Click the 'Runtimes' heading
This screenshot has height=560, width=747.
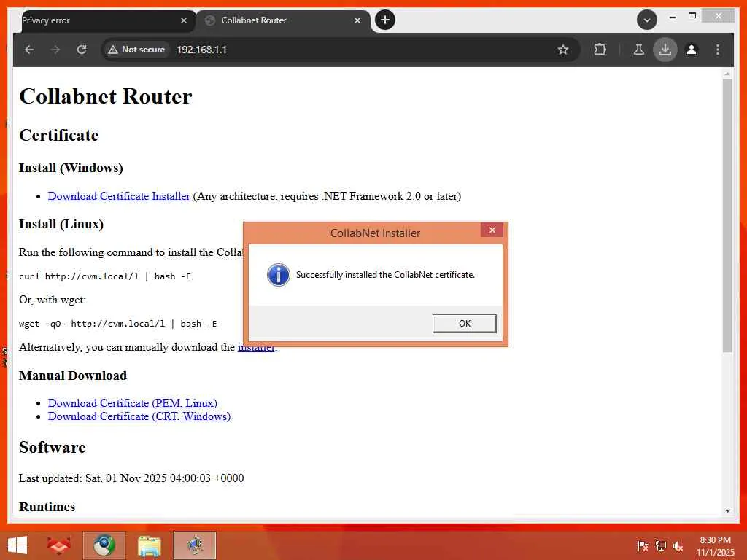[x=47, y=507]
